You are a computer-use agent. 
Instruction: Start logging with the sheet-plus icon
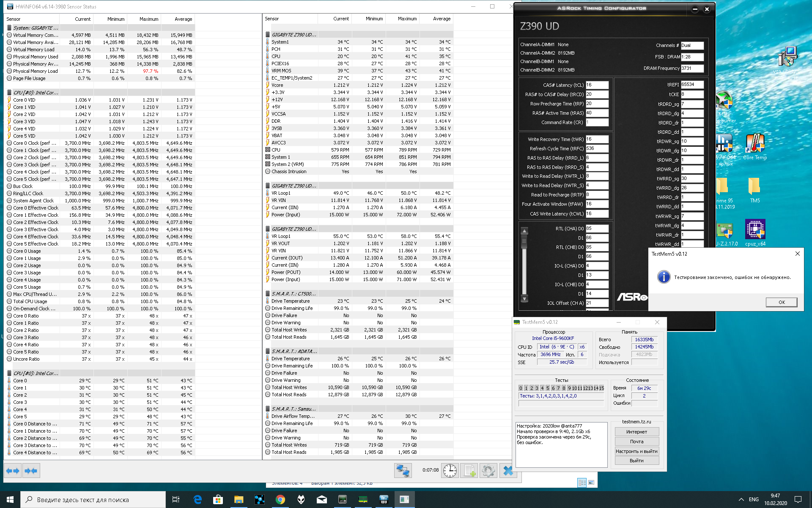click(469, 471)
